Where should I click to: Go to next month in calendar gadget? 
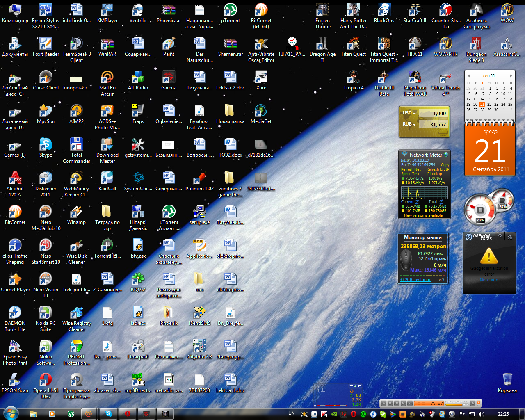[x=511, y=76]
